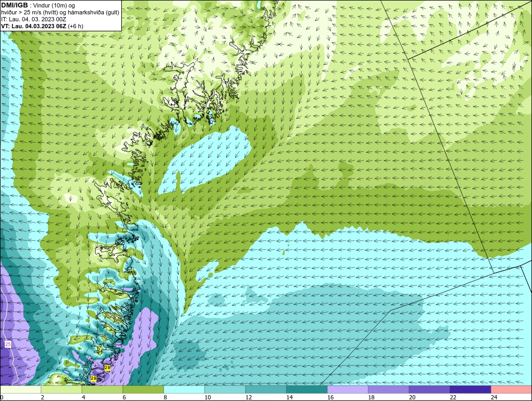Click the 'DMI/IGB' title text
Image resolution: width=532 pixels, height=401 pixels.
pos(14,5)
